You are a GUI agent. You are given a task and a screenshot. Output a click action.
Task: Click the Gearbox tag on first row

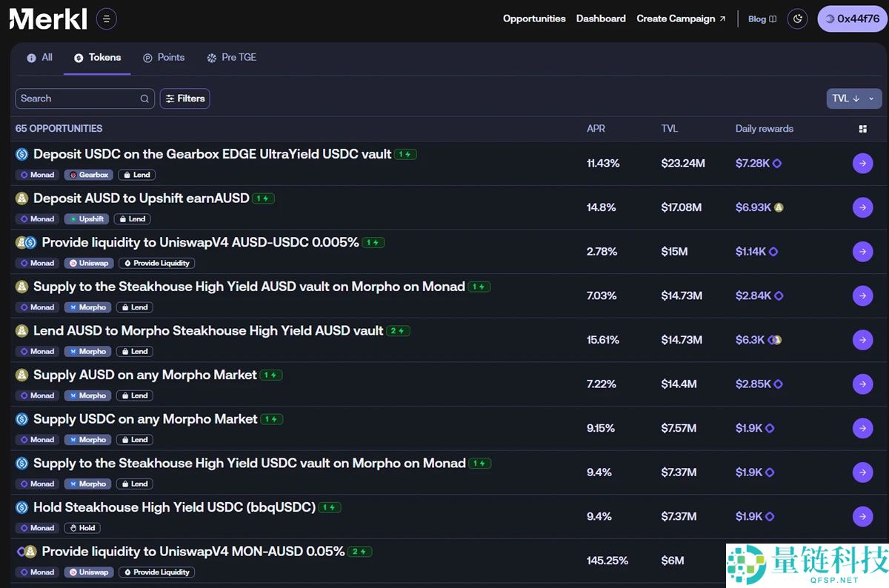89,175
